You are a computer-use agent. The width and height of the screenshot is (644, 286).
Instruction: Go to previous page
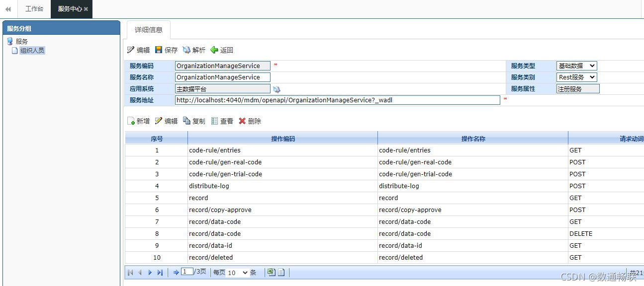140,273
